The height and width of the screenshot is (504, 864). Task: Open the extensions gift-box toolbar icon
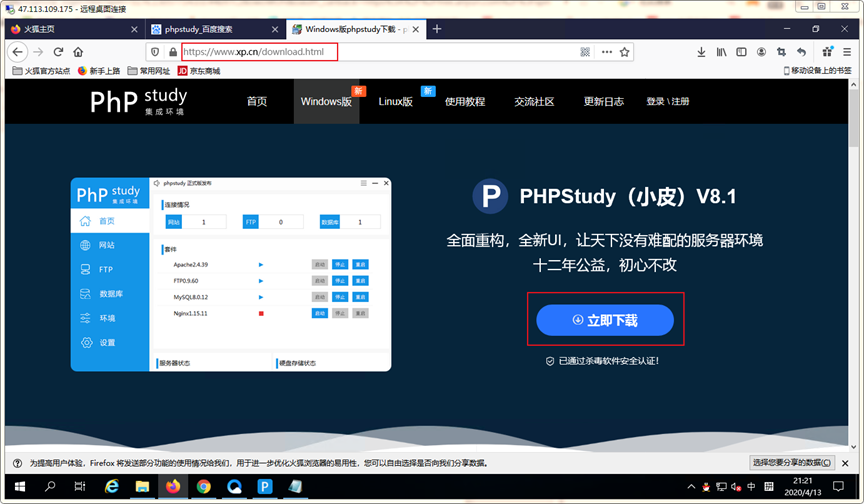click(827, 52)
